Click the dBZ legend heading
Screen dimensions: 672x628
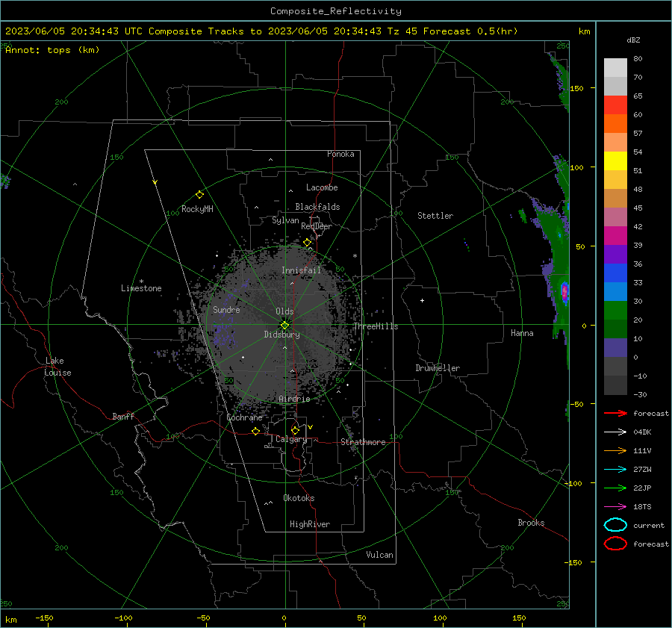633,40
